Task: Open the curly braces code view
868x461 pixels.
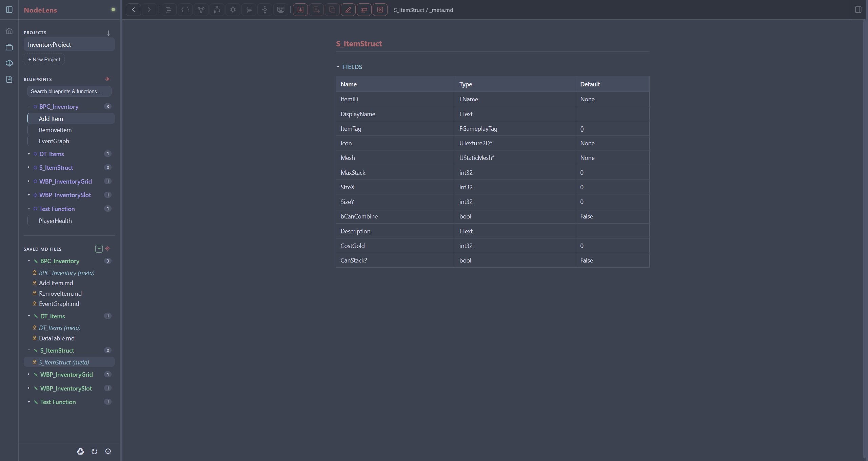Action: (185, 10)
